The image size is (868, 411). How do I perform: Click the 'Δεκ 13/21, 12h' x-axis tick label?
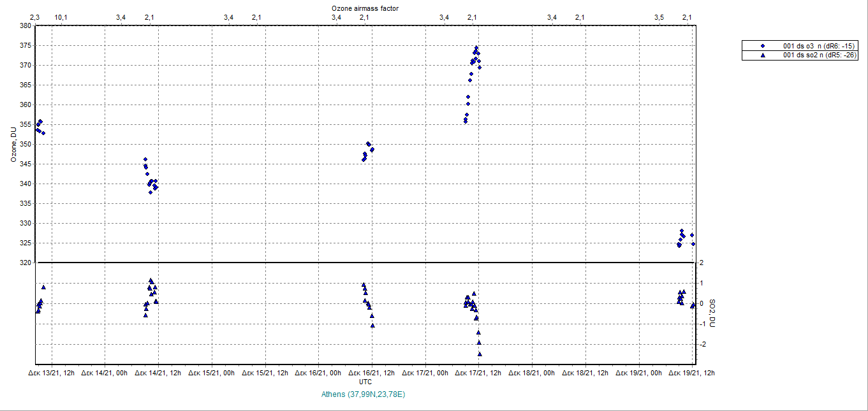click(52, 373)
